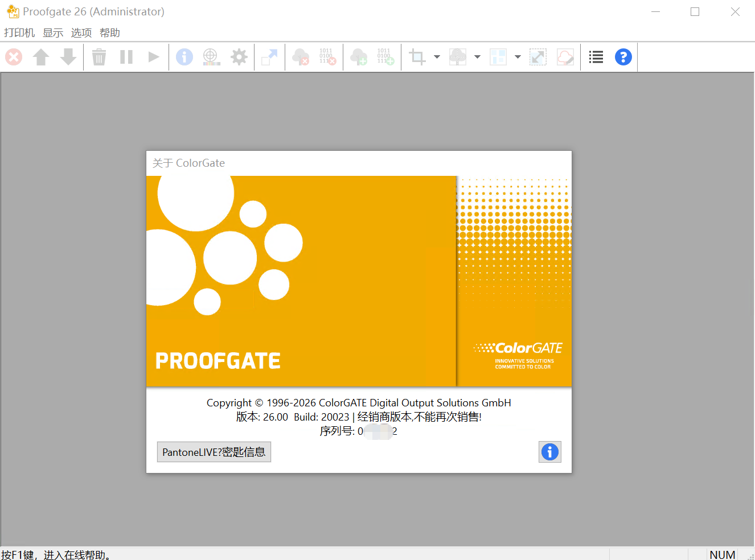
Task: Move job down with the down arrow icon
Action: tap(68, 57)
